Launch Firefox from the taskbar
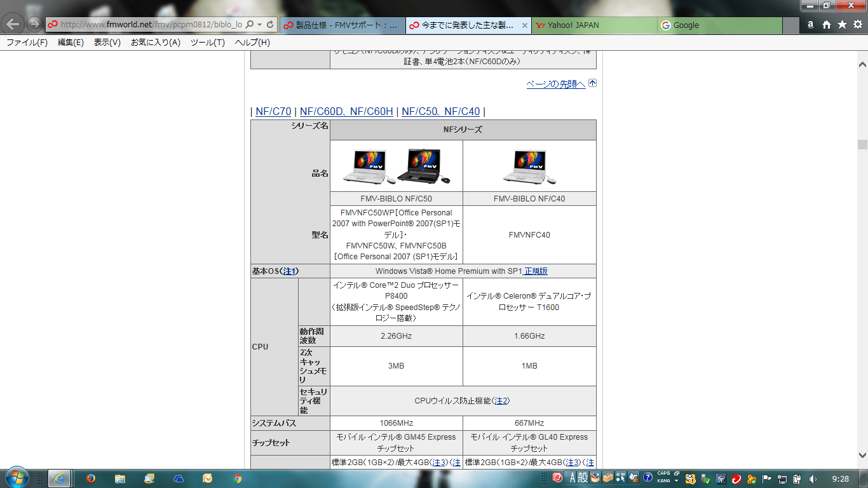 pyautogui.click(x=90, y=478)
